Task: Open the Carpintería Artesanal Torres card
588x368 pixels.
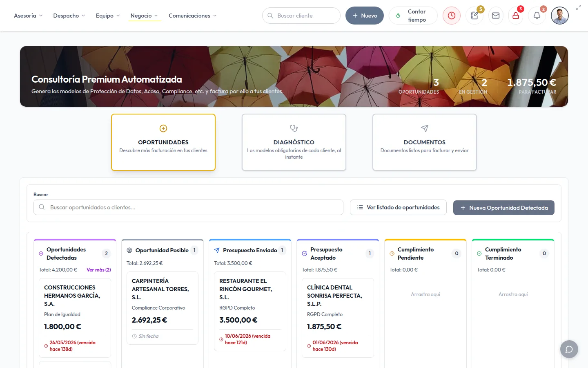Action: click(163, 308)
